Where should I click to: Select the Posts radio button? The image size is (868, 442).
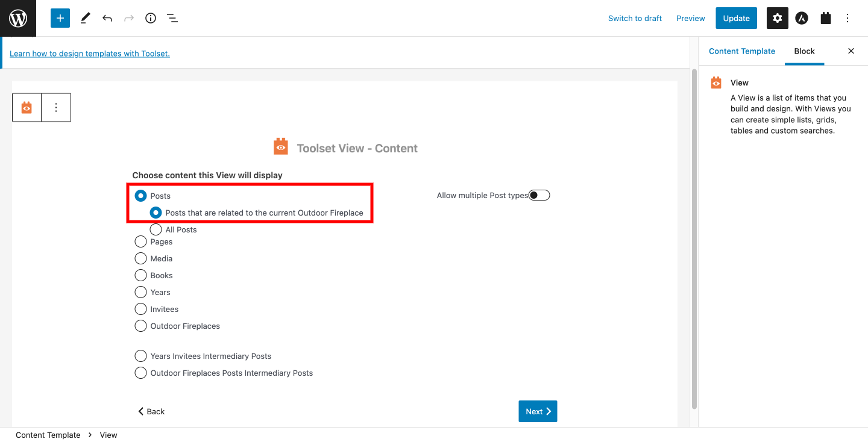(140, 196)
